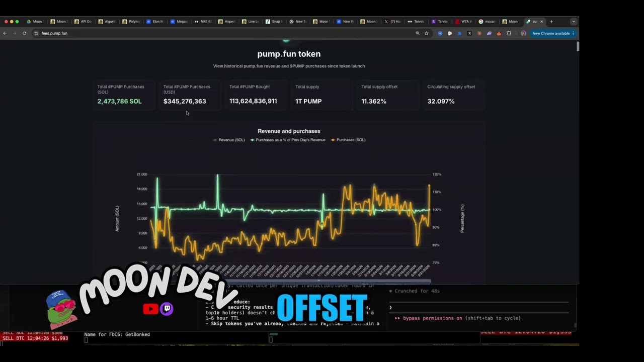Click the 11.362% total supply offset
Image resolution: width=644 pixels, height=362 pixels.
coord(374,101)
